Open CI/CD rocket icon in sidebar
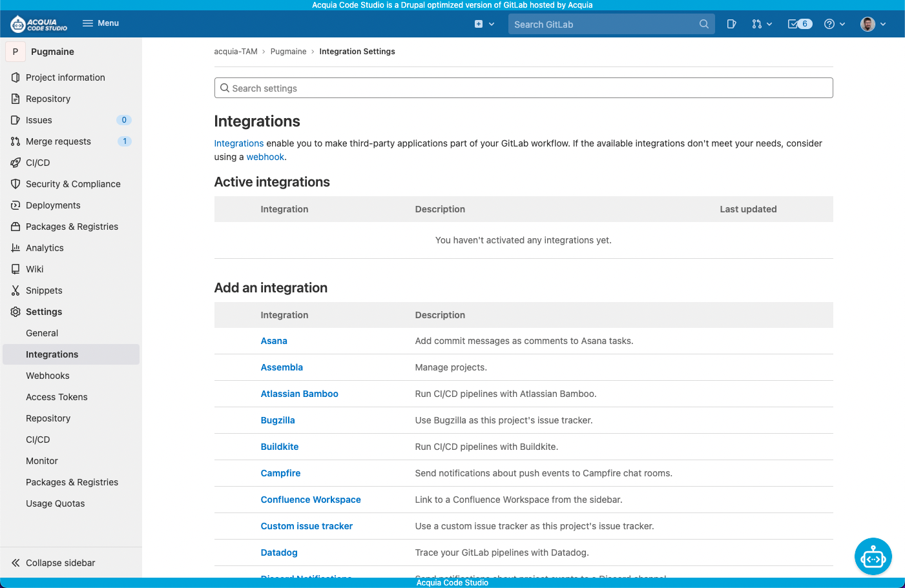 click(16, 163)
